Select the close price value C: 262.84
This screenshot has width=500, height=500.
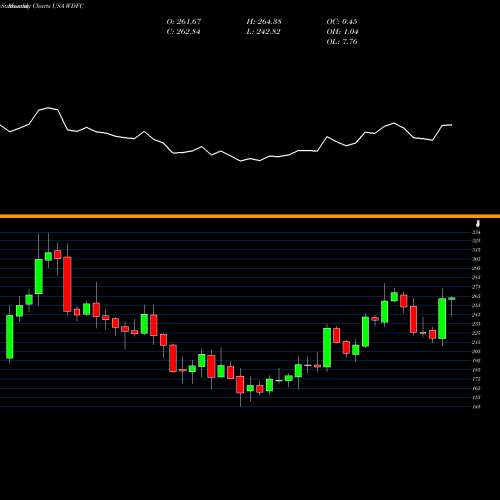(183, 31)
